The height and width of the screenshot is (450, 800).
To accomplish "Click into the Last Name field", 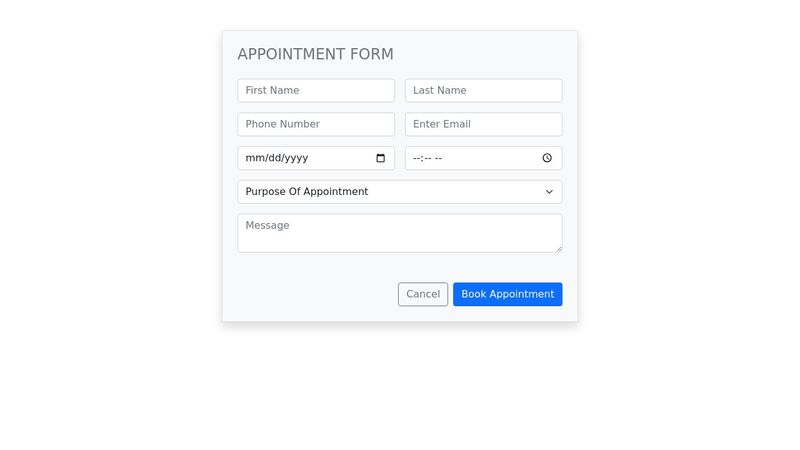I will (483, 90).
